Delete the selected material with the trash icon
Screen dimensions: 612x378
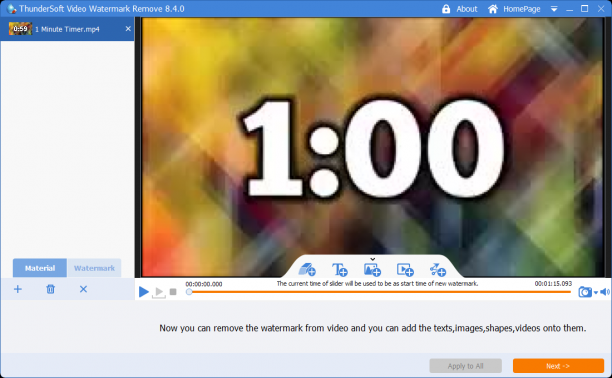[x=50, y=289]
